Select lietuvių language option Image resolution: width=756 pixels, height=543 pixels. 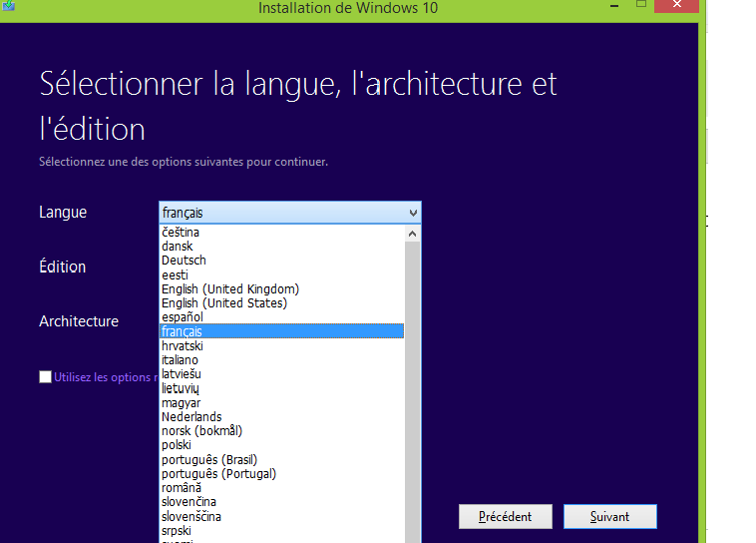point(281,388)
